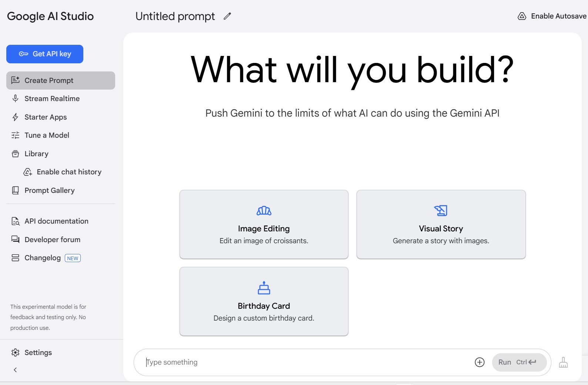Click the Visual Story card icon
The width and height of the screenshot is (588, 385).
441,211
